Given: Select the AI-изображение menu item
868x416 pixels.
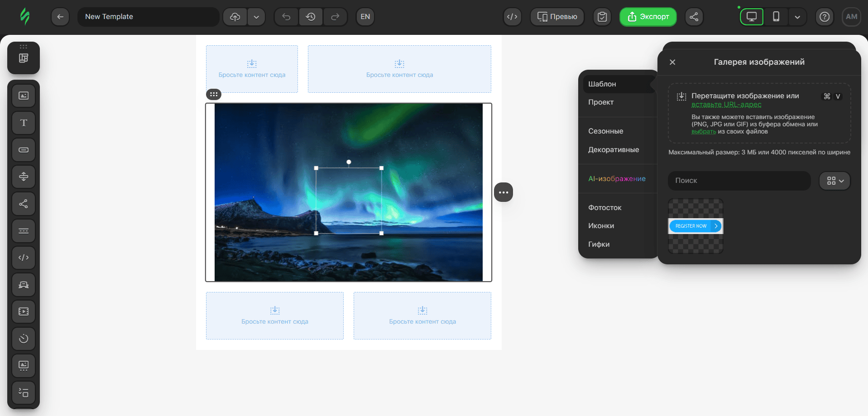Looking at the screenshot, I should point(617,179).
